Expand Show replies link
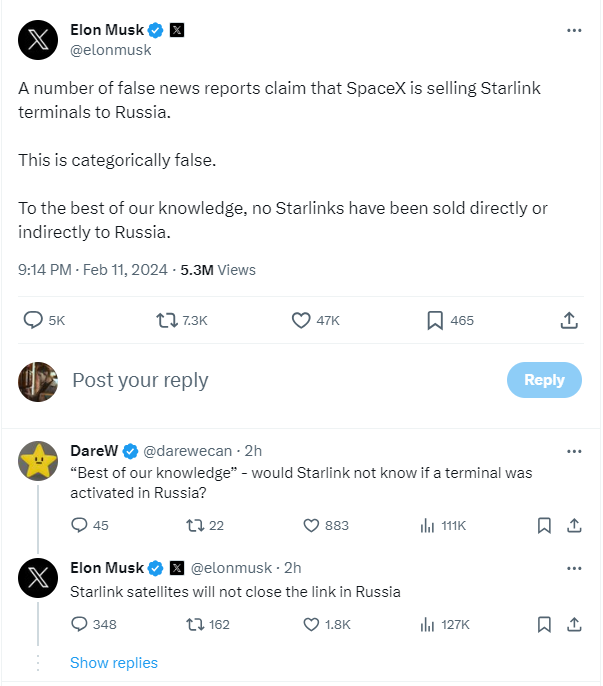Screen dimensions: 603x686 114,663
